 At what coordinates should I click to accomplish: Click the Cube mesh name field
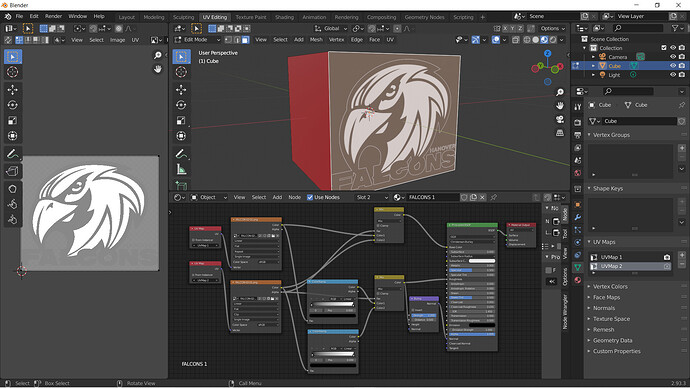[x=639, y=121]
